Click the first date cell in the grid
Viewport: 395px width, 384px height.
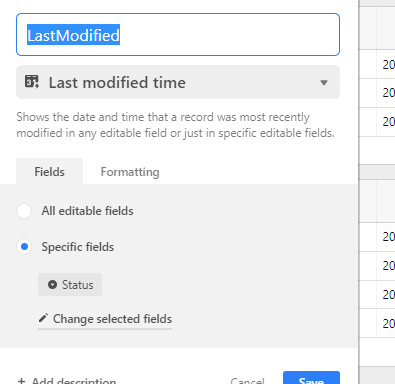pos(386,64)
